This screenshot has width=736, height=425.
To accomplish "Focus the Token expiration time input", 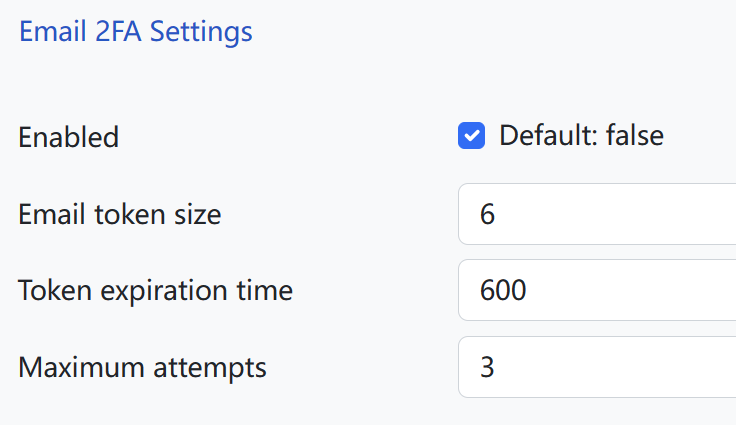I will coord(600,291).
